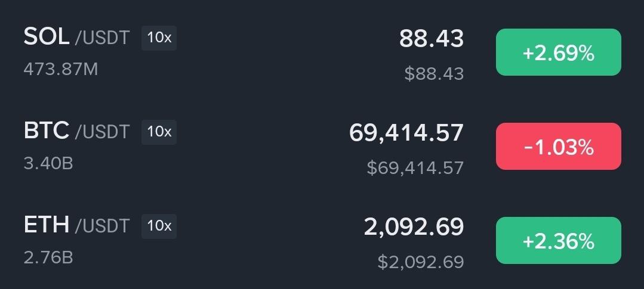
Task: Tap the ETH last price 2,092.69
Action: click(414, 226)
